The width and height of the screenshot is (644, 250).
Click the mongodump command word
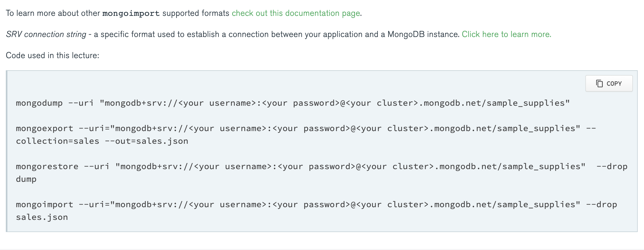coord(39,103)
